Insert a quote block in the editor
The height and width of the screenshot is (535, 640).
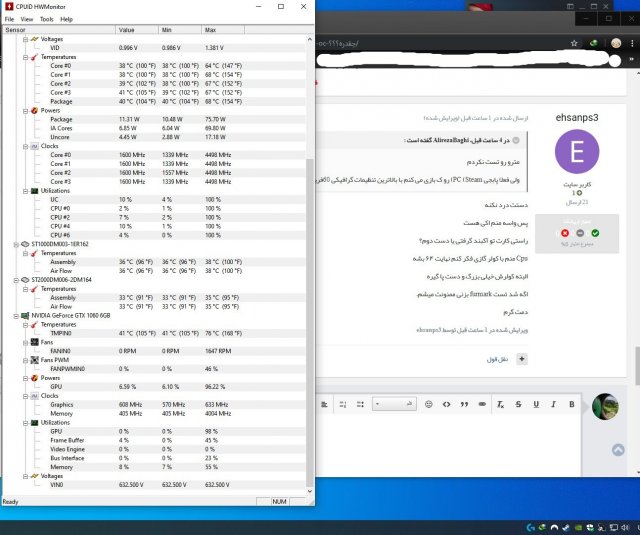(x=464, y=404)
